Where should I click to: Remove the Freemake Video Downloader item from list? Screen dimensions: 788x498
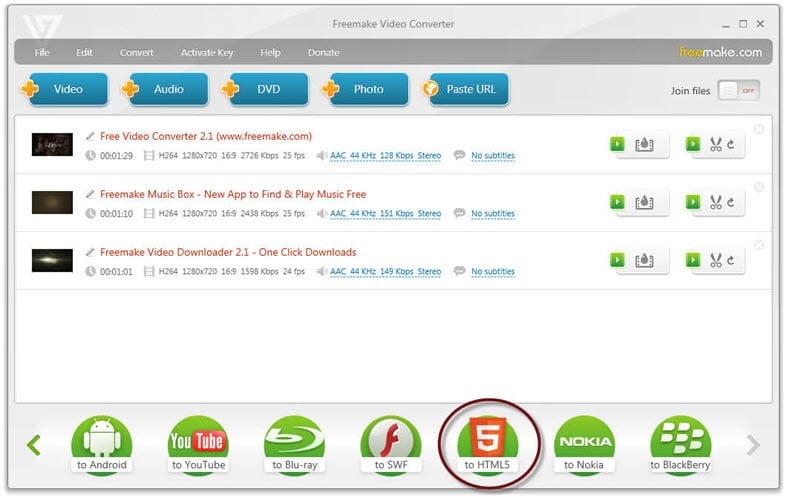(759, 245)
